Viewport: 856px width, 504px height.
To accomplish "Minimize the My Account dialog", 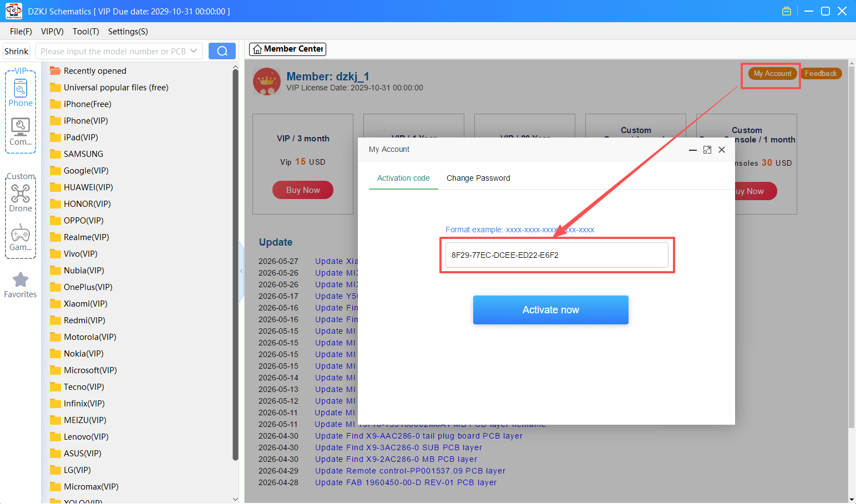I will [x=693, y=150].
